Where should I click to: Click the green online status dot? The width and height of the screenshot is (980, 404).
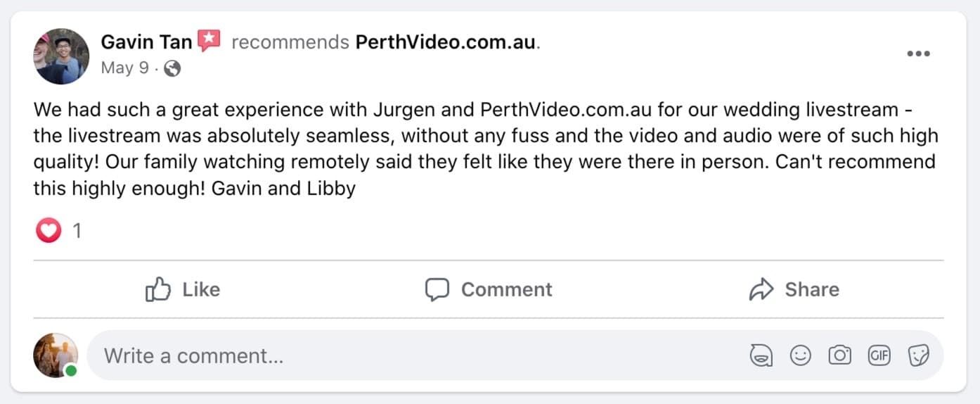point(71,371)
